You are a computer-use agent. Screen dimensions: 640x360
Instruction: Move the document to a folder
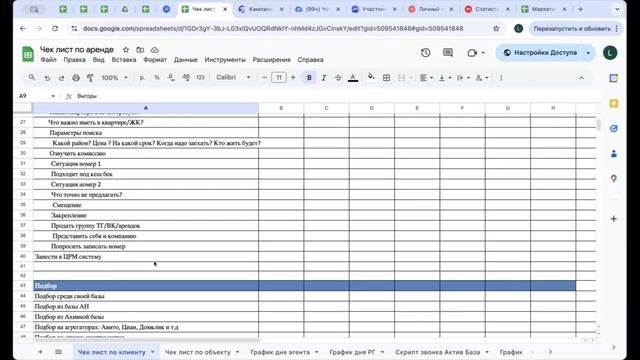point(140,50)
